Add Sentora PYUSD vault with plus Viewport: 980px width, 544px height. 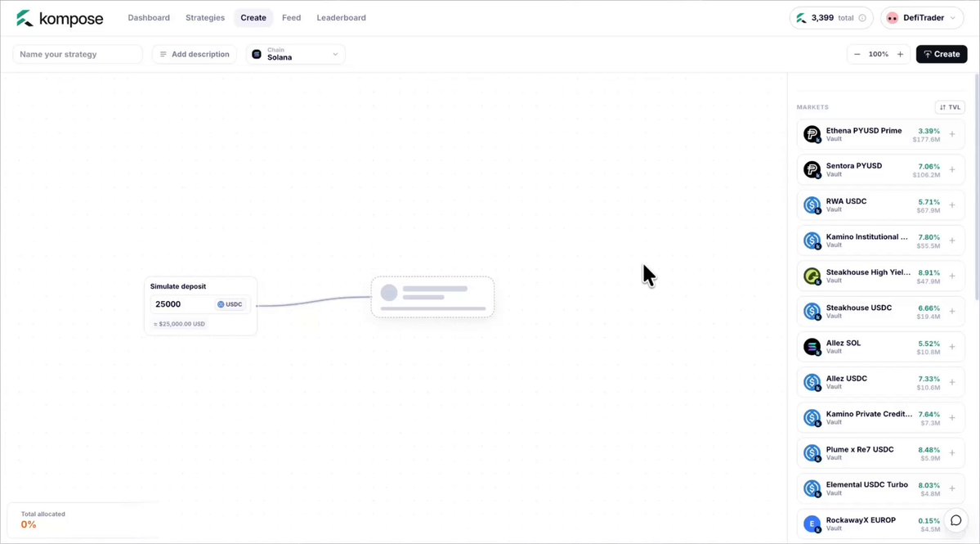tap(952, 169)
